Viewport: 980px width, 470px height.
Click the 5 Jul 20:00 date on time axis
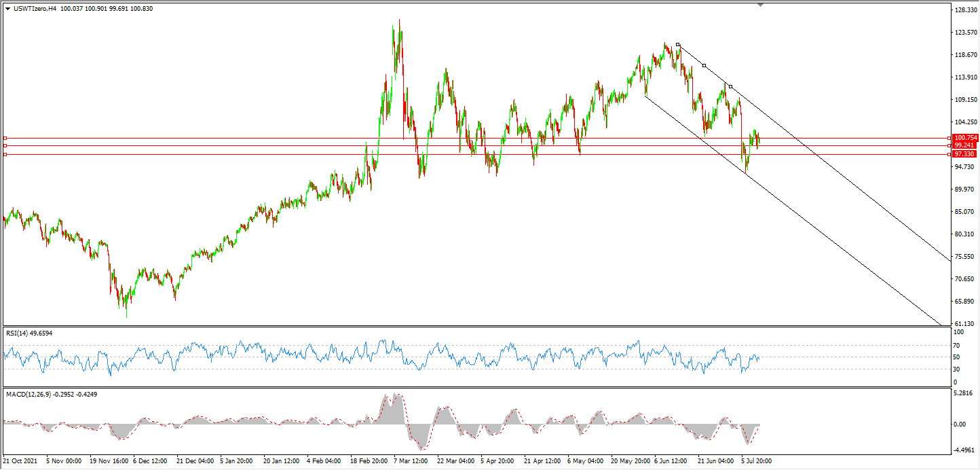point(756,460)
